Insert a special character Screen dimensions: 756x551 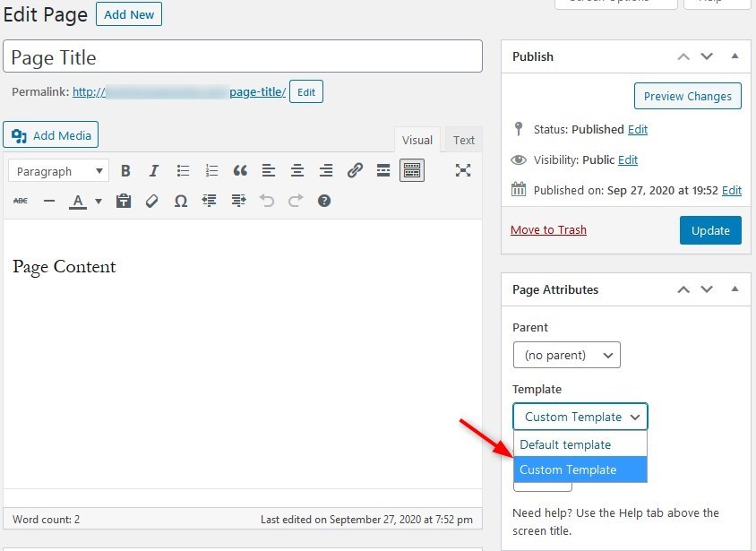(x=181, y=201)
